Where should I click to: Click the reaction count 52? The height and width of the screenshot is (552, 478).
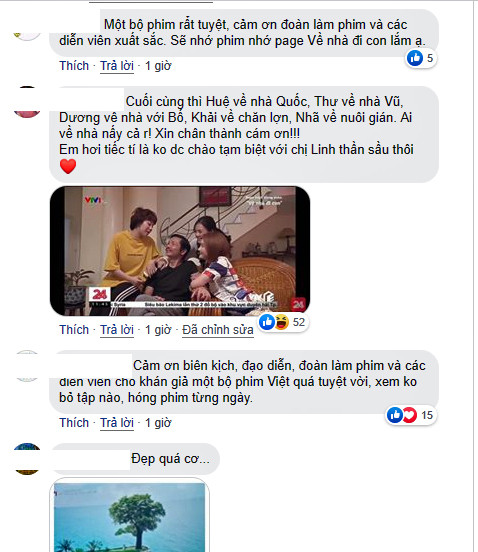coord(299,322)
